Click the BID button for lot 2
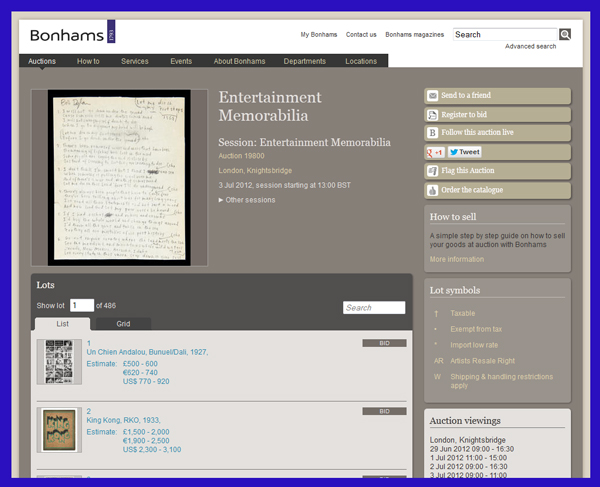The height and width of the screenshot is (487, 600). coord(384,411)
